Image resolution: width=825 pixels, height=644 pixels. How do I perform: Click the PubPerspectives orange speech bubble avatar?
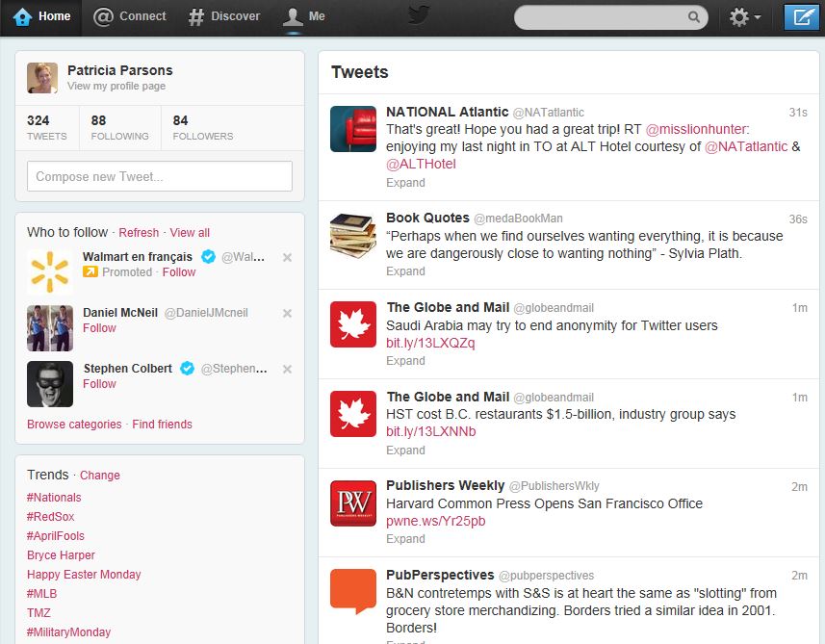pos(353,591)
